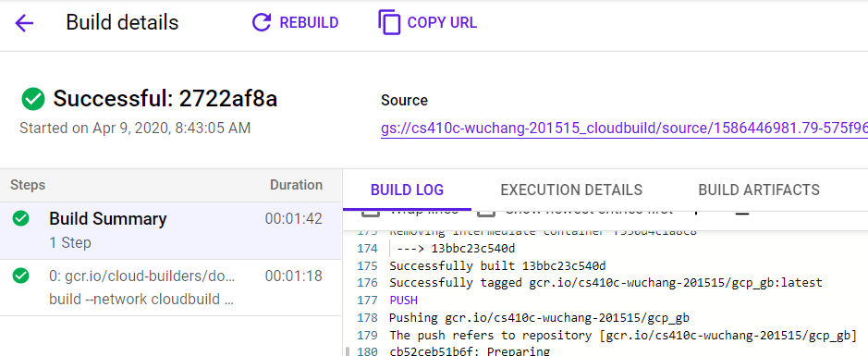The height and width of the screenshot is (356, 868).
Task: Open the gs://cs410c-wuchang source link
Action: (624, 129)
